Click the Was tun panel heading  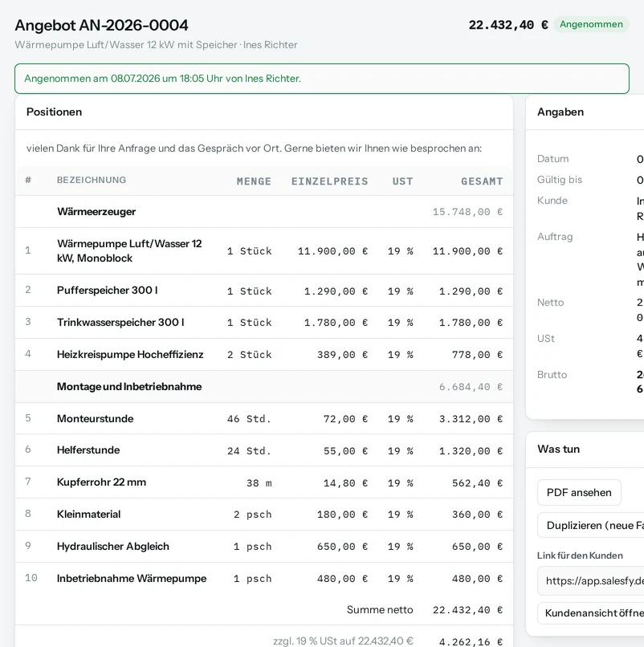pos(558,449)
